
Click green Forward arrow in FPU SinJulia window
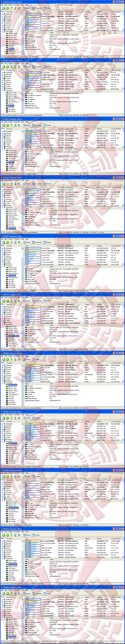(x=7, y=184)
